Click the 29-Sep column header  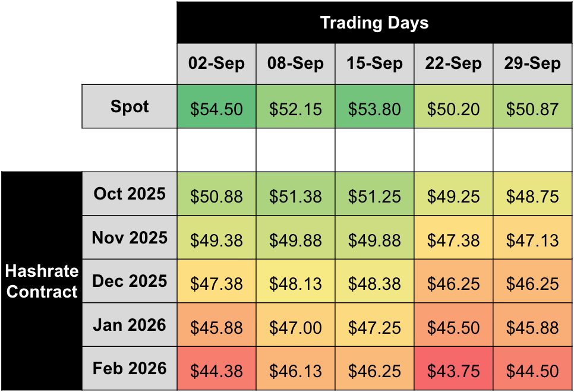(532, 64)
